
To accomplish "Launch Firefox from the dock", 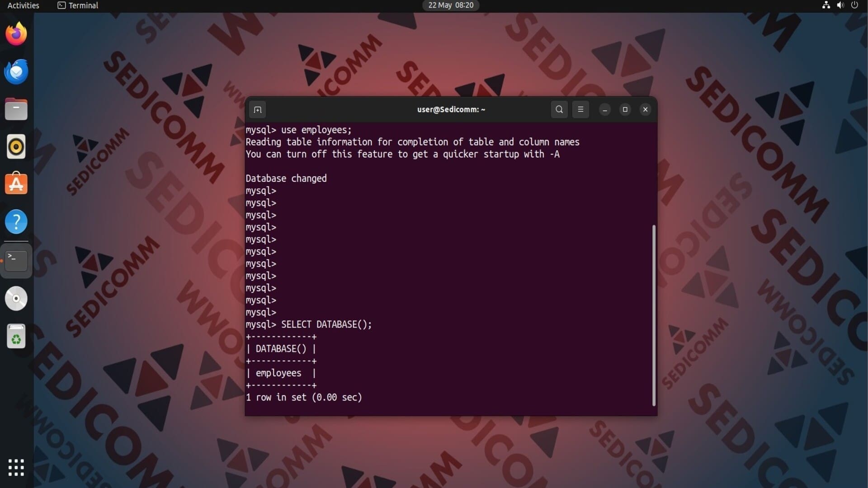I will [x=16, y=34].
